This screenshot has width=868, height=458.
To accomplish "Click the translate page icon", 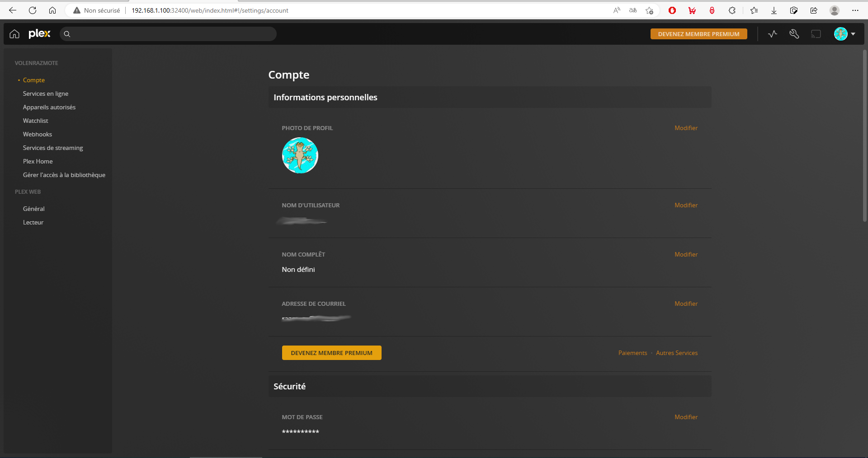I will coord(633,10).
